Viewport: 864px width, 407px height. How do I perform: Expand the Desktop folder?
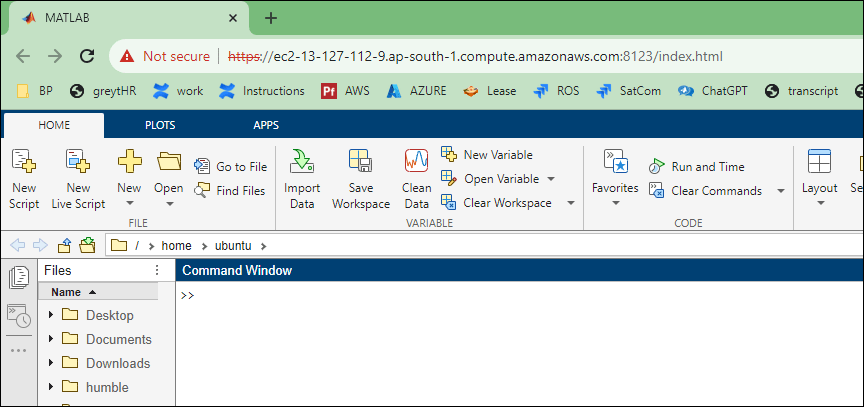(x=51, y=314)
